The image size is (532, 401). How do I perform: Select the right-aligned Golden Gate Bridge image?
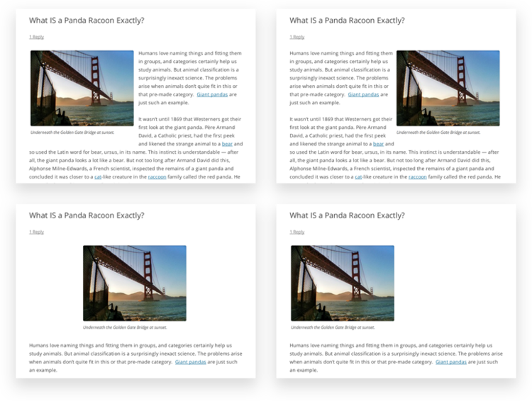(448, 88)
